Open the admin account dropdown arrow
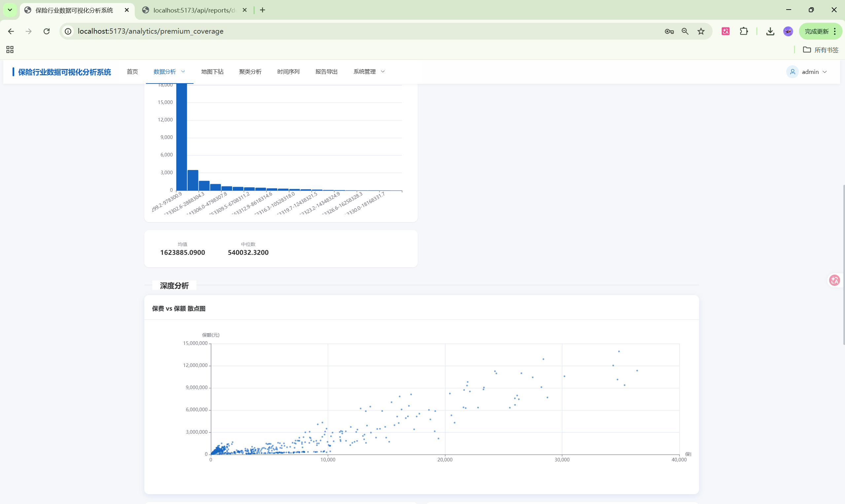This screenshot has height=504, width=845. pos(825,72)
